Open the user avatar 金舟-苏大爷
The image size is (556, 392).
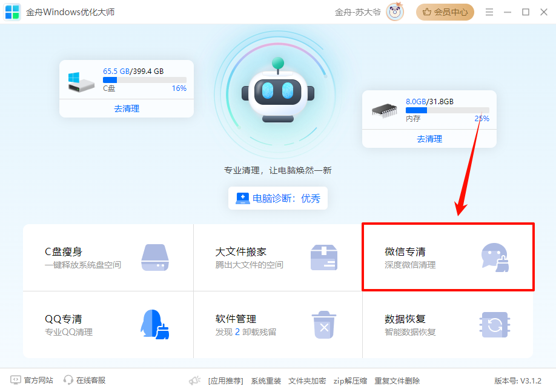(395, 12)
